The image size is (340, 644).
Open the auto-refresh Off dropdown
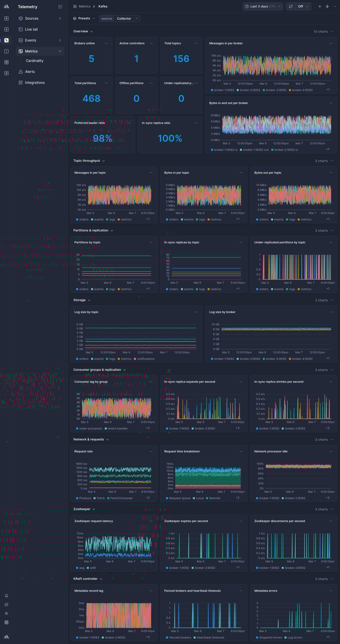[303, 6]
